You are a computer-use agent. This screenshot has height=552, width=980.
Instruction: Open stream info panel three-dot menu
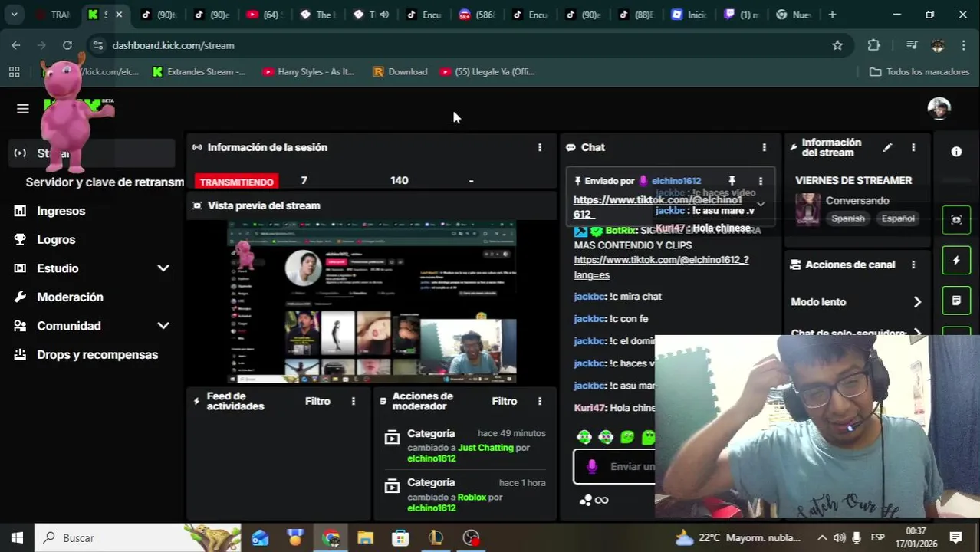click(913, 147)
